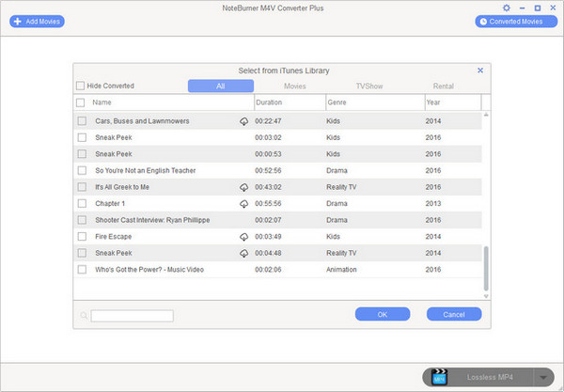
Task: Click the cloud download icon for Cars, Buses and Lawnmowers
Action: (243, 121)
